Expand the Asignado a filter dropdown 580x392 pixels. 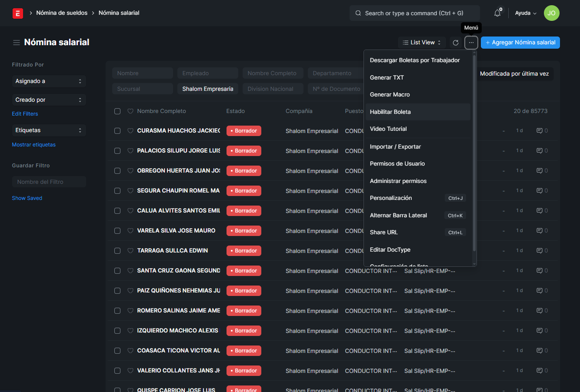[49, 81]
